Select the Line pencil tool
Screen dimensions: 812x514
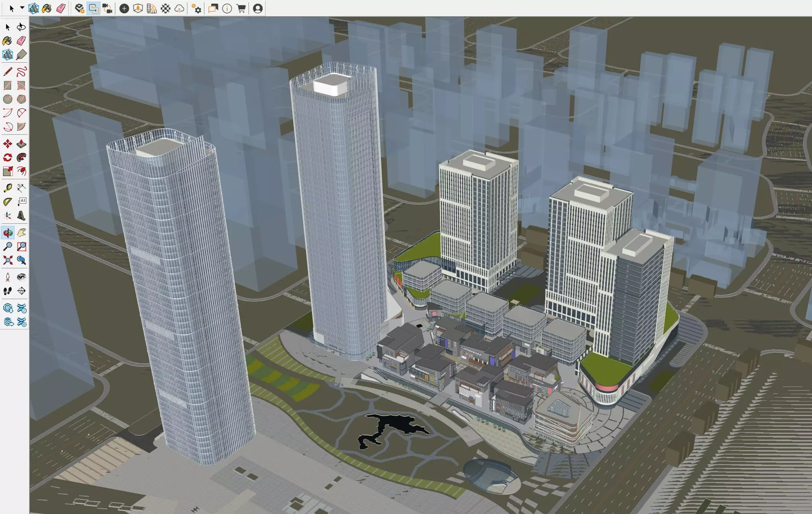pyautogui.click(x=8, y=71)
